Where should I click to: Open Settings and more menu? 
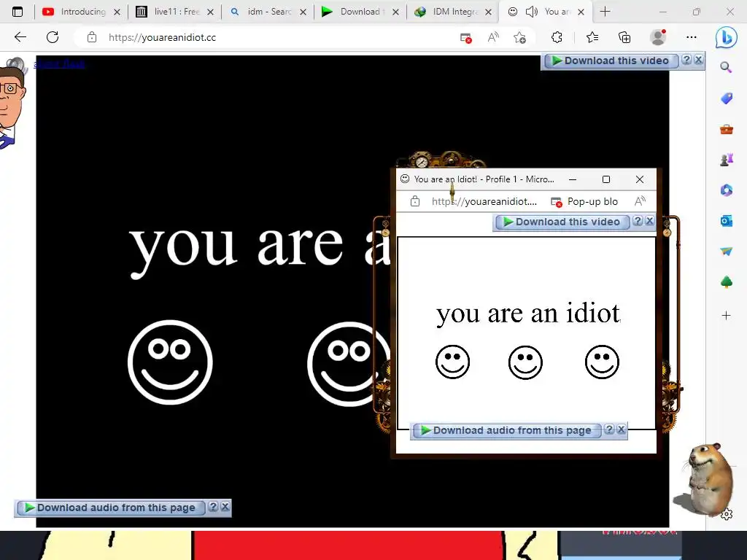692,37
